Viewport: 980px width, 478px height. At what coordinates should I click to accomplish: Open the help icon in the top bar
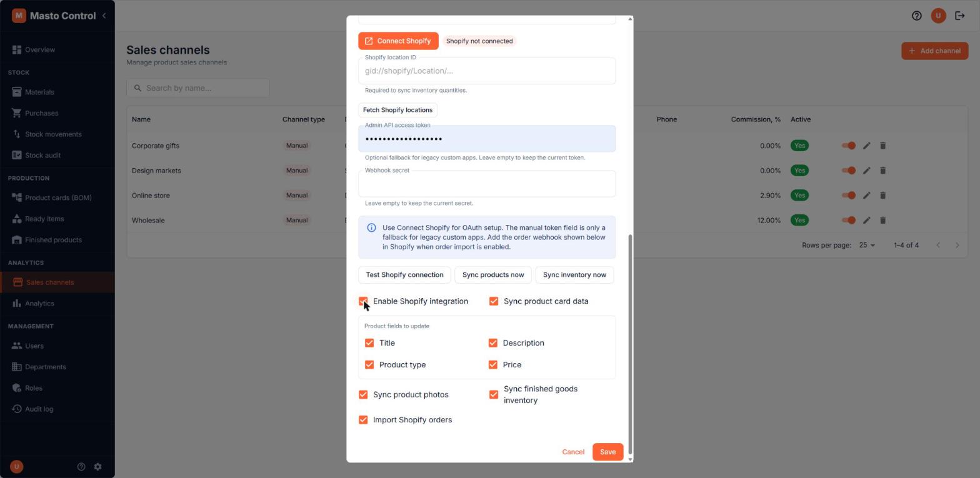916,16
